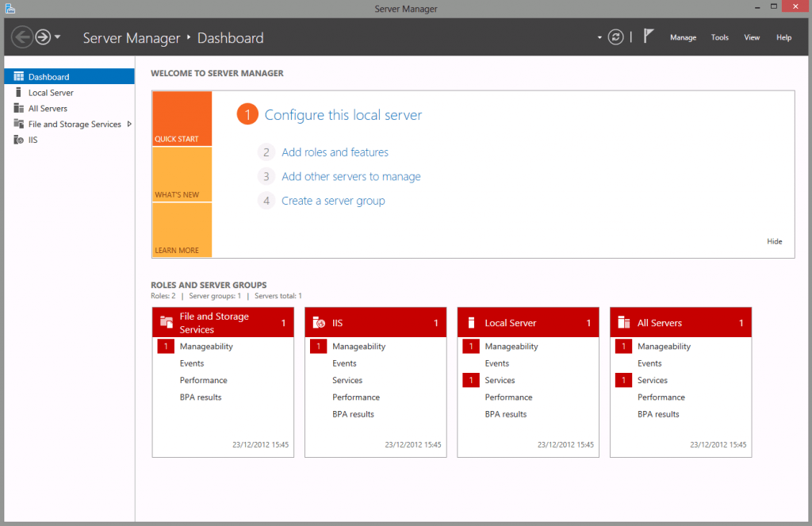Click the Local Server tile icon

(x=471, y=322)
